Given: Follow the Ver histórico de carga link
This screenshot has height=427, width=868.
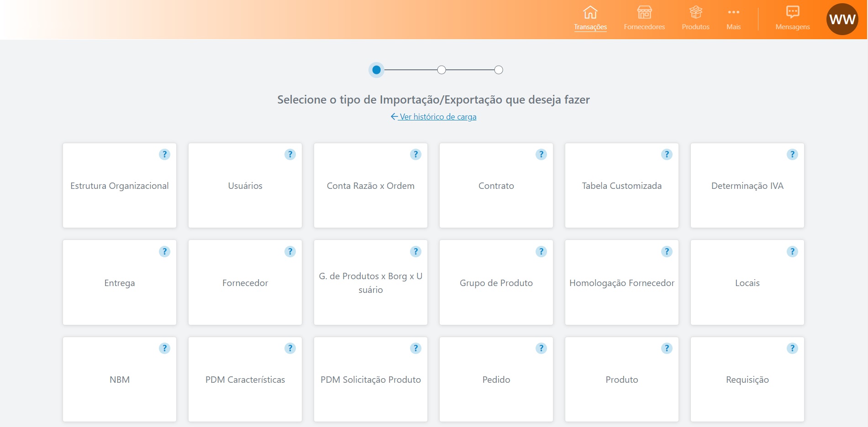Looking at the screenshot, I should (x=433, y=117).
